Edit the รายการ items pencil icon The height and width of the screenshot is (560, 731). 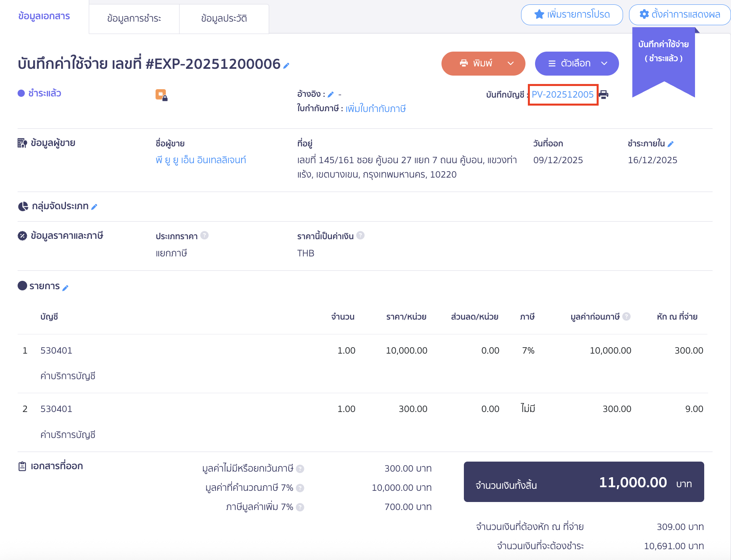point(66,288)
